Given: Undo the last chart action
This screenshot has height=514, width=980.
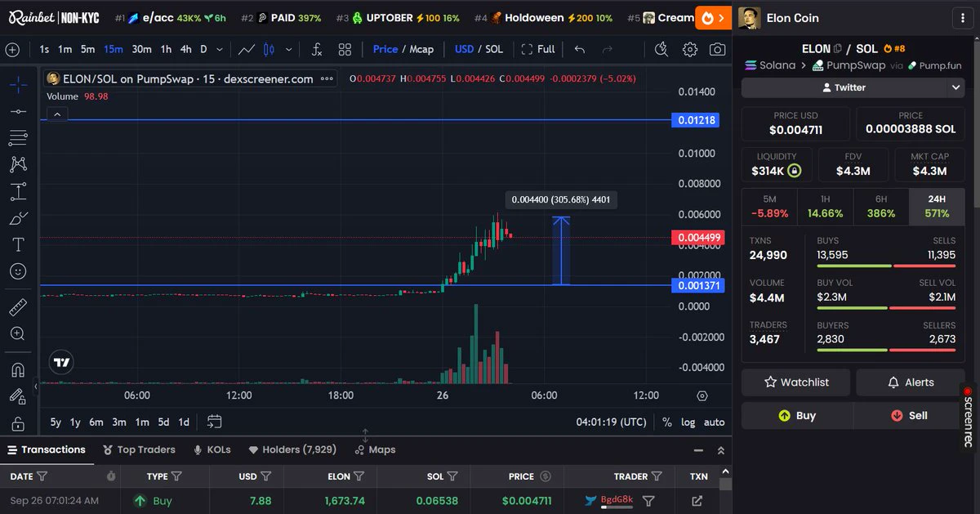Looking at the screenshot, I should coord(580,50).
